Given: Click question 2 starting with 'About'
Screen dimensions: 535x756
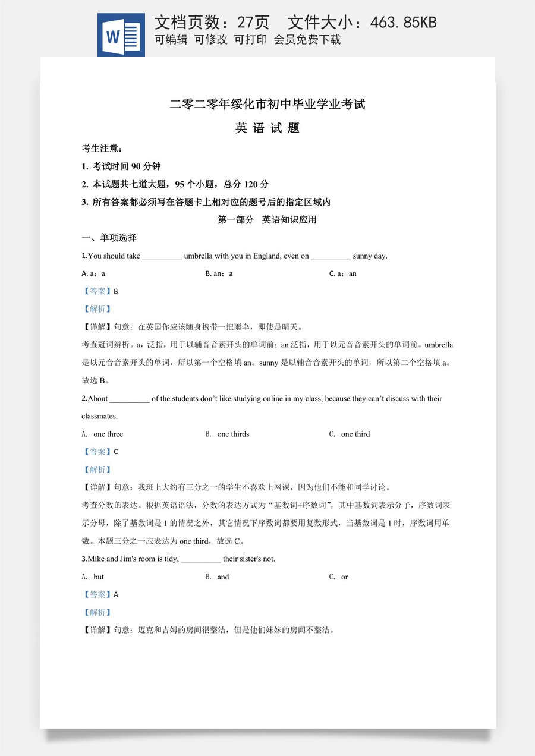Looking at the screenshot, I should point(262,407).
